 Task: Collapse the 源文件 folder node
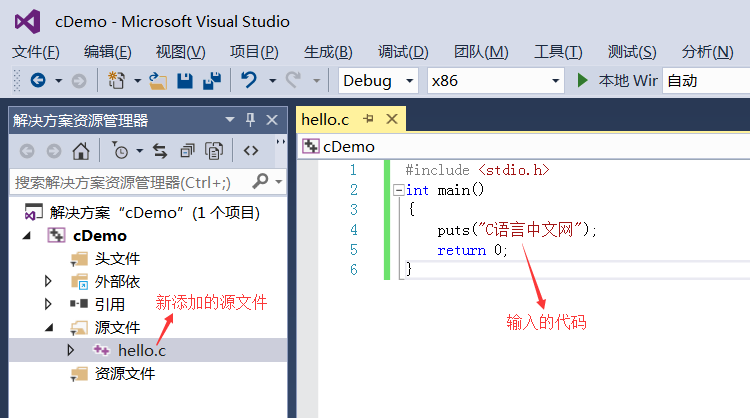tap(48, 327)
